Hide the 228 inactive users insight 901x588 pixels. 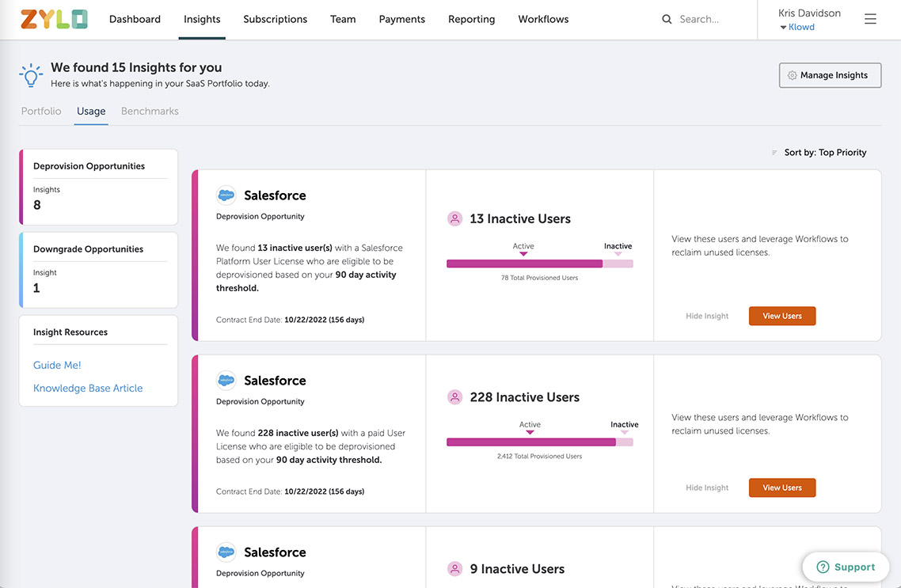tap(707, 487)
